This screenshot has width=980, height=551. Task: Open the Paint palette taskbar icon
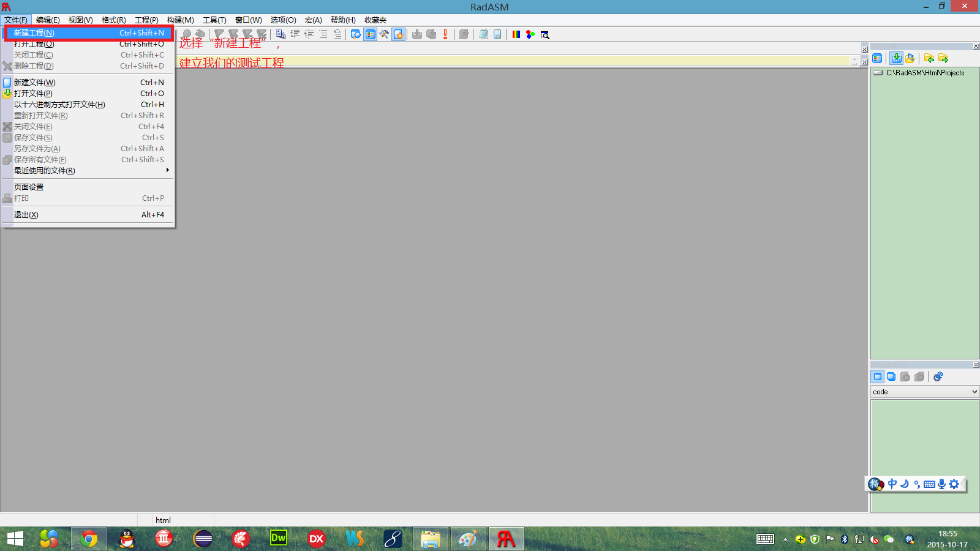[468, 539]
